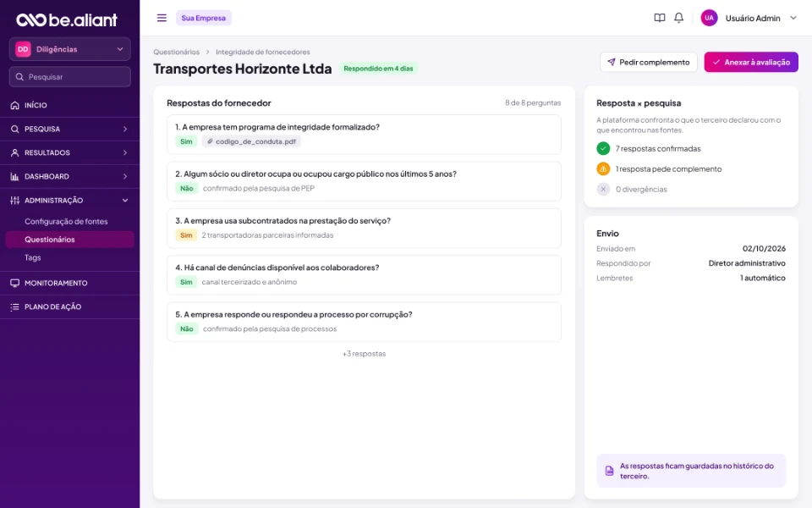812x508 pixels.
Task: Click the Anexar à avaliação button
Action: pyautogui.click(x=751, y=62)
